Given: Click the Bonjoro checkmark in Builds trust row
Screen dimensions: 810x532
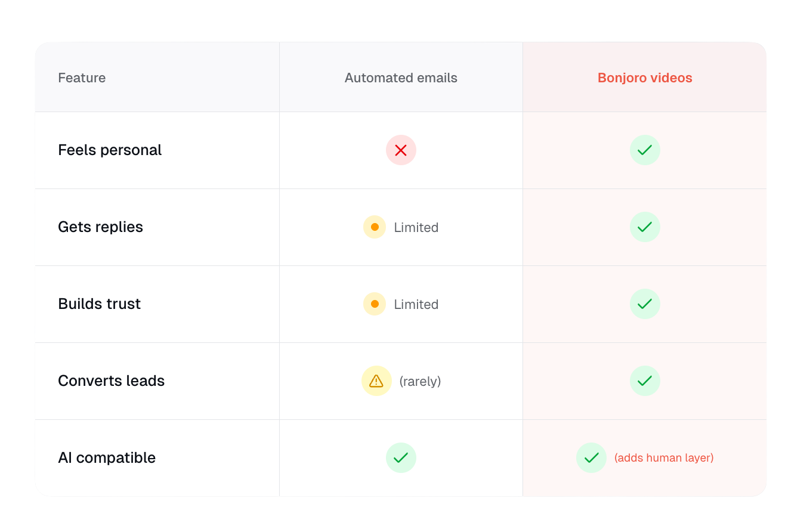Looking at the screenshot, I should [645, 304].
